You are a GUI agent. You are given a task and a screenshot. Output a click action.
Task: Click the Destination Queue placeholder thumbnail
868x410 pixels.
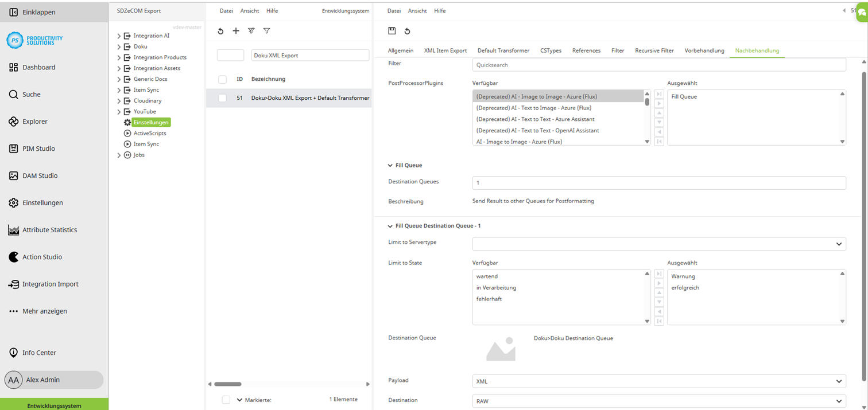tap(501, 349)
